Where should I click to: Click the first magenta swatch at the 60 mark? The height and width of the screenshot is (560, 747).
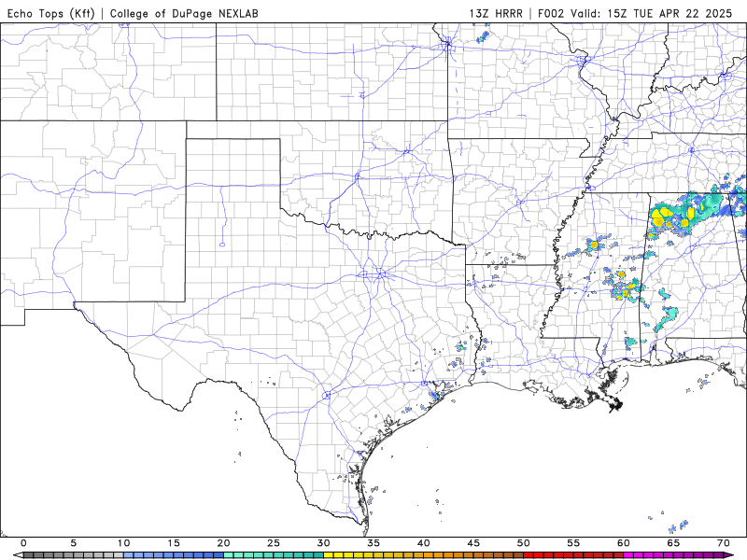tap(628, 555)
